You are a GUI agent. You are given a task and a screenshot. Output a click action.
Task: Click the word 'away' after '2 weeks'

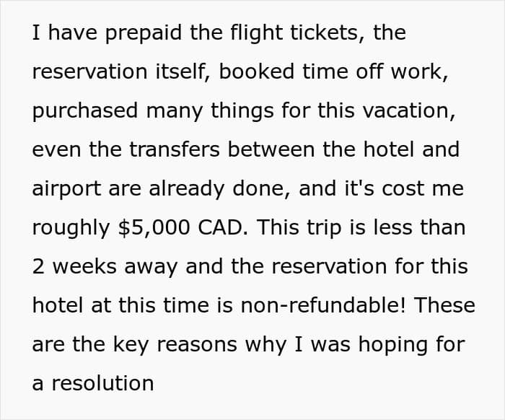coord(151,268)
